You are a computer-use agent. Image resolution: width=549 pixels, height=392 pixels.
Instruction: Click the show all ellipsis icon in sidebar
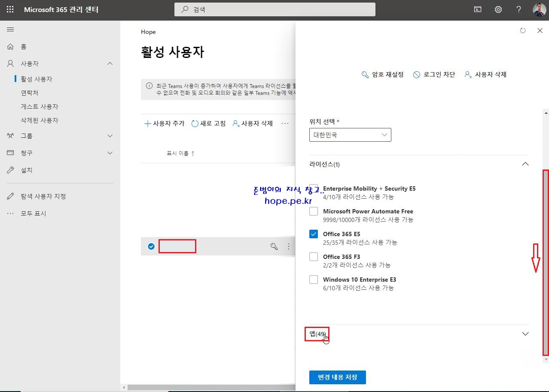tap(11, 213)
